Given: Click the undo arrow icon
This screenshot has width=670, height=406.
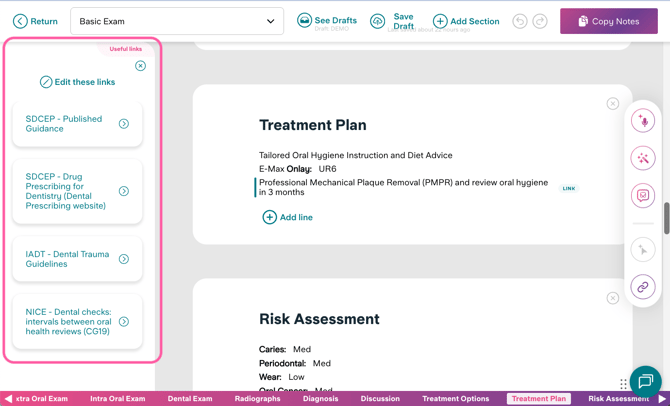Looking at the screenshot, I should click(x=520, y=21).
